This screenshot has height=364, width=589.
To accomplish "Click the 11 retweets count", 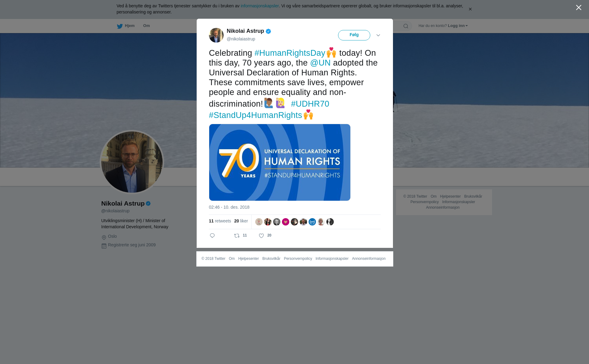I will click(220, 221).
